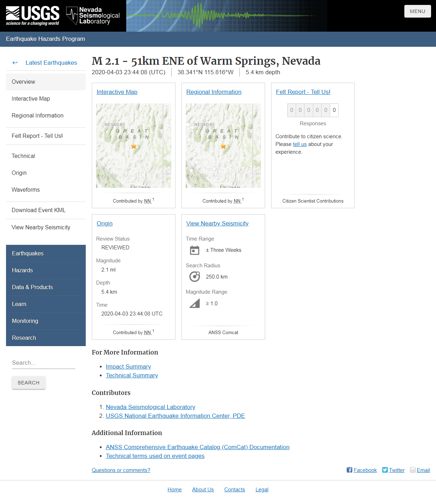Screen dimensions: 436x504
Task: Click the Search Radius target icon
Action: click(x=194, y=277)
